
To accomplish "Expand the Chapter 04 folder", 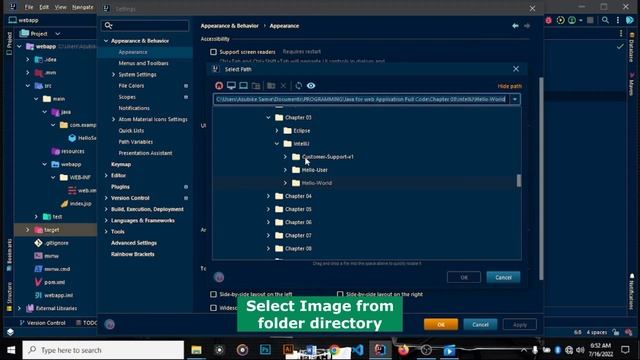I will coord(269,196).
